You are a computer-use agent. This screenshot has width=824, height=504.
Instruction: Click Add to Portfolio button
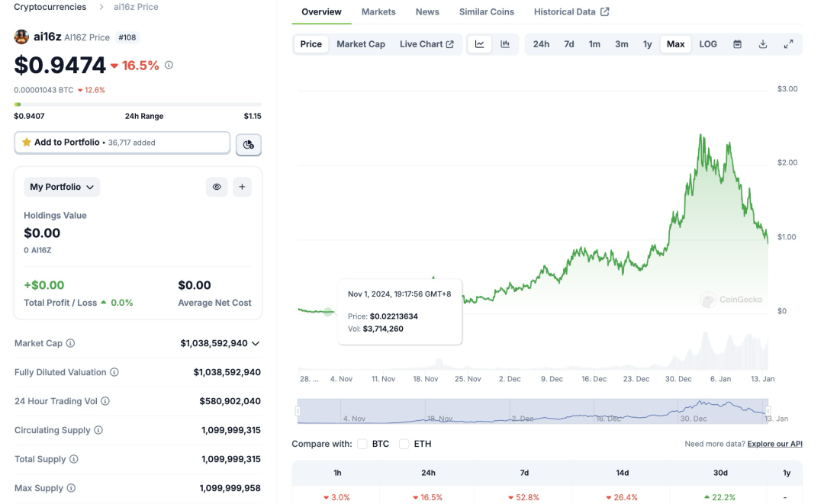(122, 143)
